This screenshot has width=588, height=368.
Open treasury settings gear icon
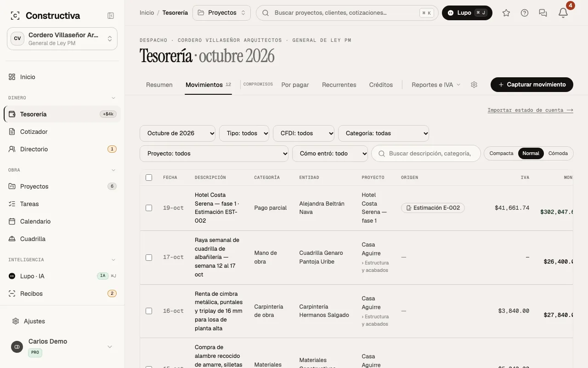[x=474, y=85]
